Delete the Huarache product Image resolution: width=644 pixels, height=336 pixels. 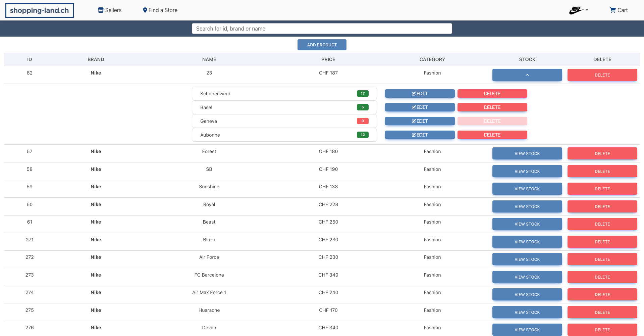[602, 312]
